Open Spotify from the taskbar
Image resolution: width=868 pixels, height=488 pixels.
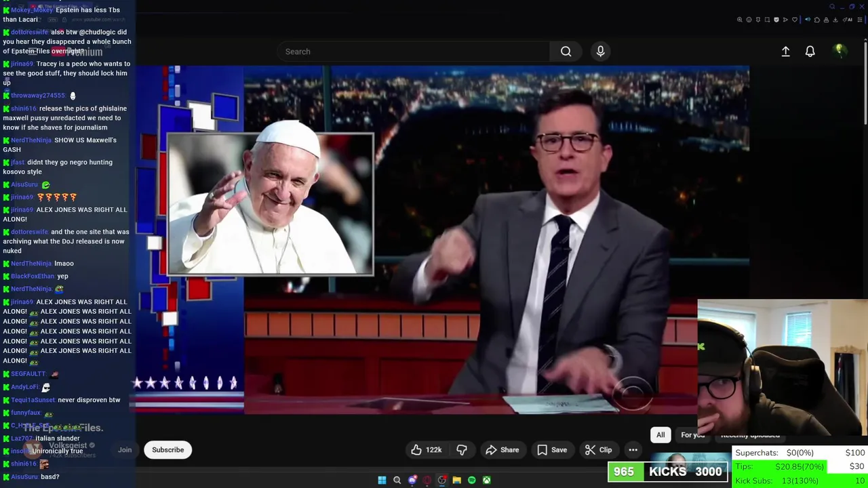(472, 481)
